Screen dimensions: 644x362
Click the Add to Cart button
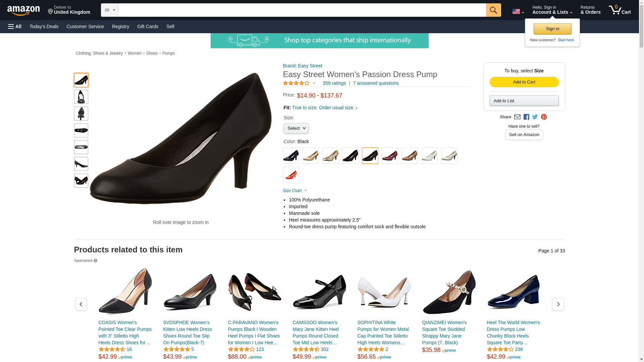pos(524,82)
